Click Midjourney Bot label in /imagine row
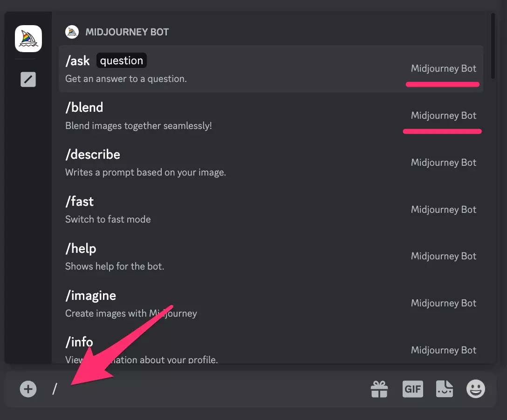Viewport: 507px width, 420px height. tap(444, 303)
